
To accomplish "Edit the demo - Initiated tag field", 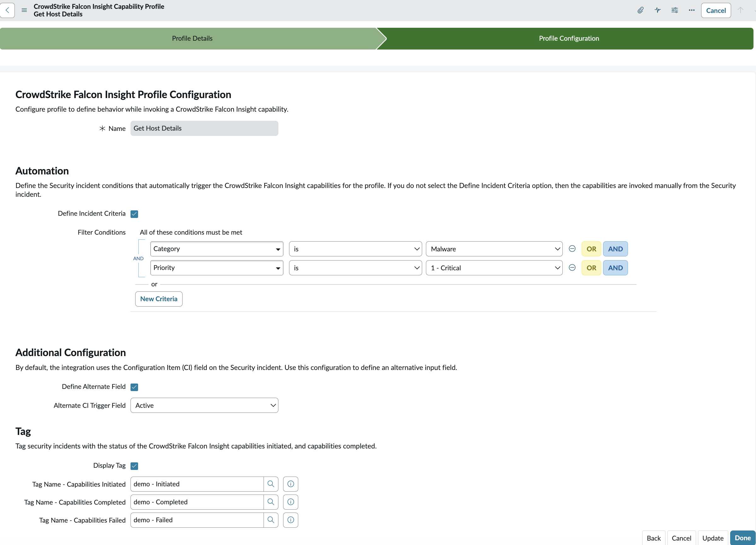I will 197,484.
